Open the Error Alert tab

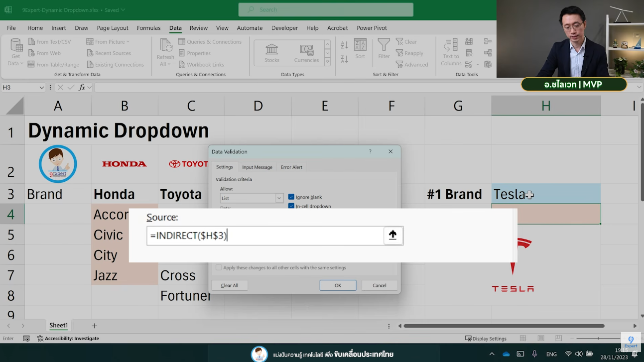tap(291, 167)
